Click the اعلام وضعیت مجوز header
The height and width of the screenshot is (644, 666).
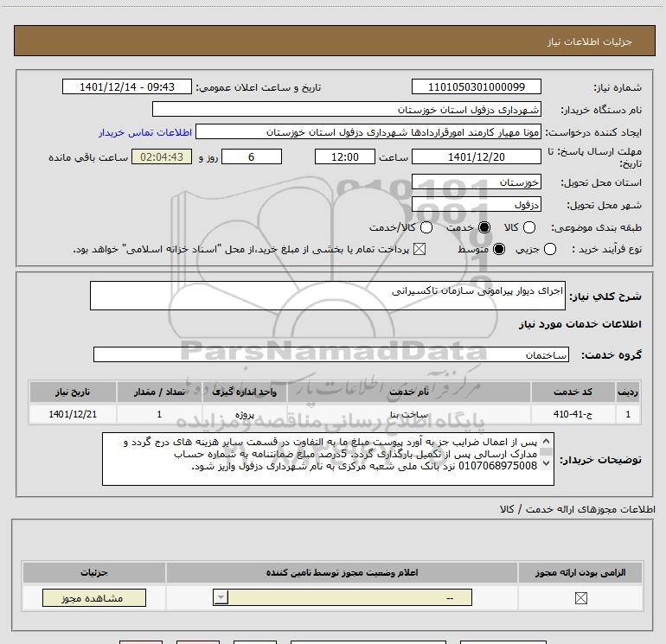(x=342, y=572)
